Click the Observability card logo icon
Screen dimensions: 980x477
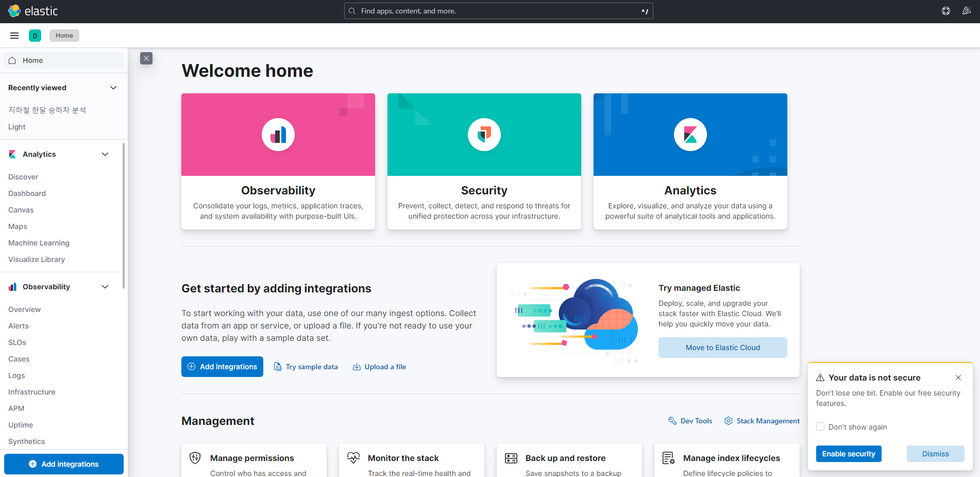click(278, 135)
